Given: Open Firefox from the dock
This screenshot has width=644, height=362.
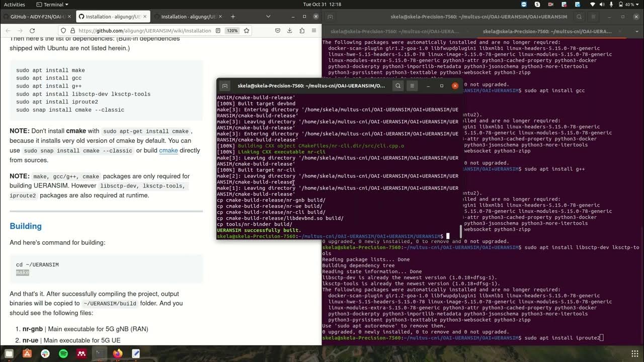Looking at the screenshot, I should (117, 353).
